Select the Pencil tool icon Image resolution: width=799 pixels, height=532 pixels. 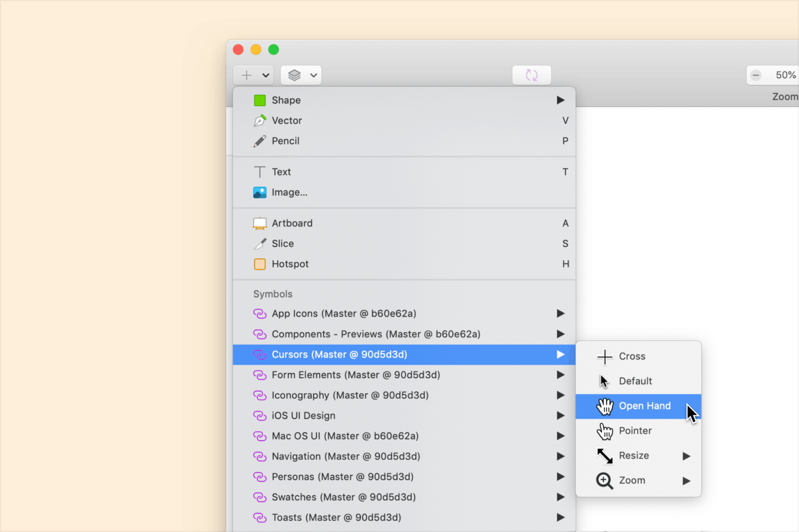[x=260, y=141]
